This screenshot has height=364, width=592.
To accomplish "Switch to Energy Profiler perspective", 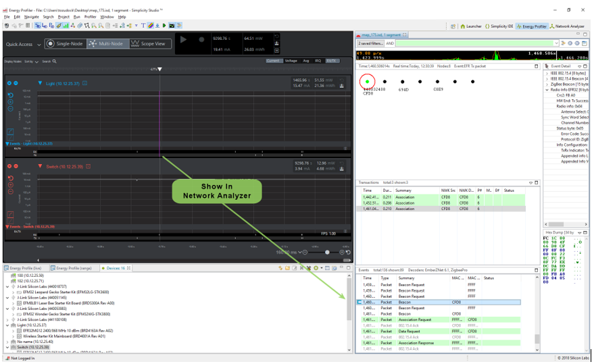I will [531, 26].
